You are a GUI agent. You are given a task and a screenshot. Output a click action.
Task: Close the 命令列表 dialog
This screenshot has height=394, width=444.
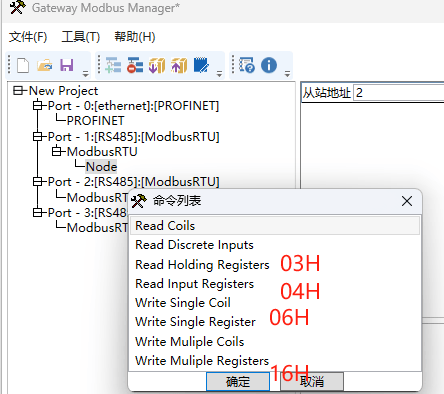[407, 201]
